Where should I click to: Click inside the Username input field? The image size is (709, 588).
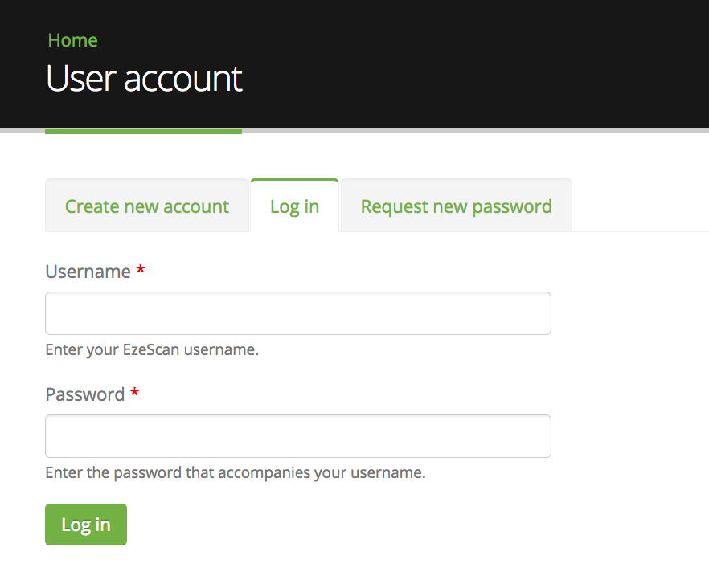point(297,312)
